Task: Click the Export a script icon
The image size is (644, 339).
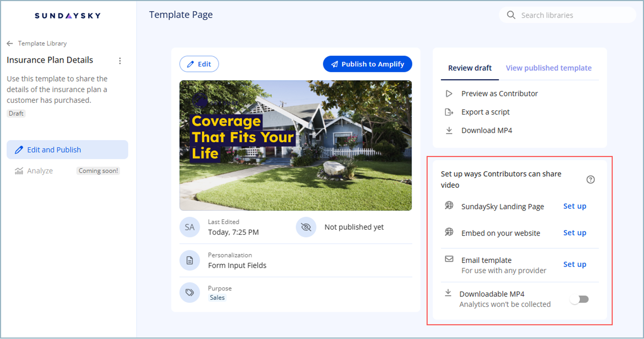Action: [x=449, y=112]
